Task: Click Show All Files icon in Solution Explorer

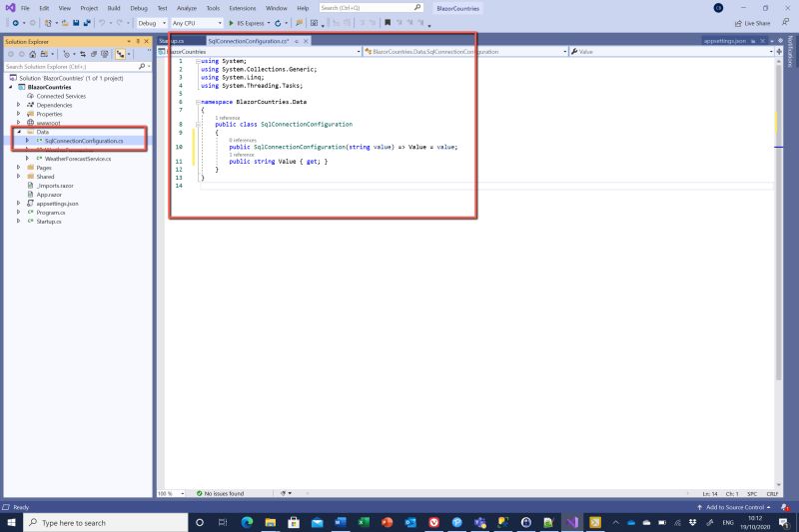Action: click(105, 54)
